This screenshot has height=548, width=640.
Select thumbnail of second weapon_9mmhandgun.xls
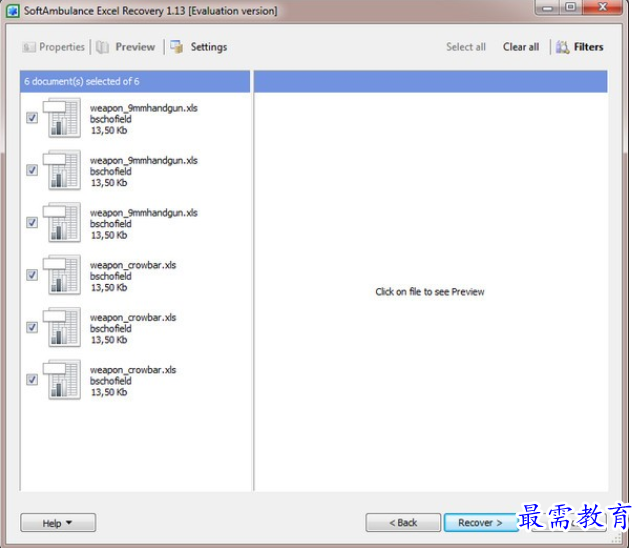point(62,170)
